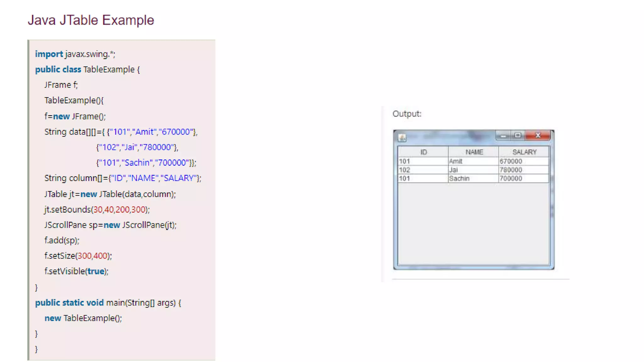Viewport: 644px width, 362px height.
Task: Click the Output: label text
Action: (407, 114)
